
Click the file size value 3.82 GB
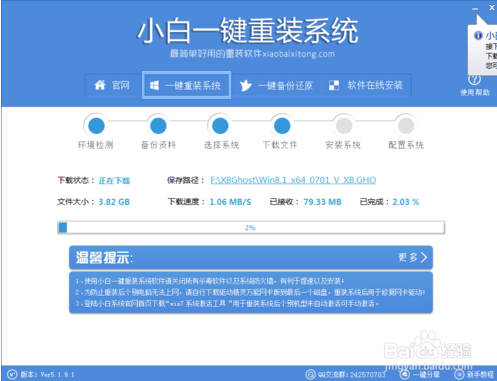pyautogui.click(x=114, y=202)
